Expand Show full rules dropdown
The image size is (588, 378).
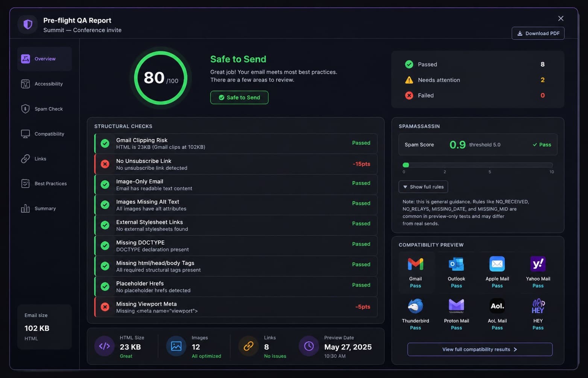(x=423, y=187)
